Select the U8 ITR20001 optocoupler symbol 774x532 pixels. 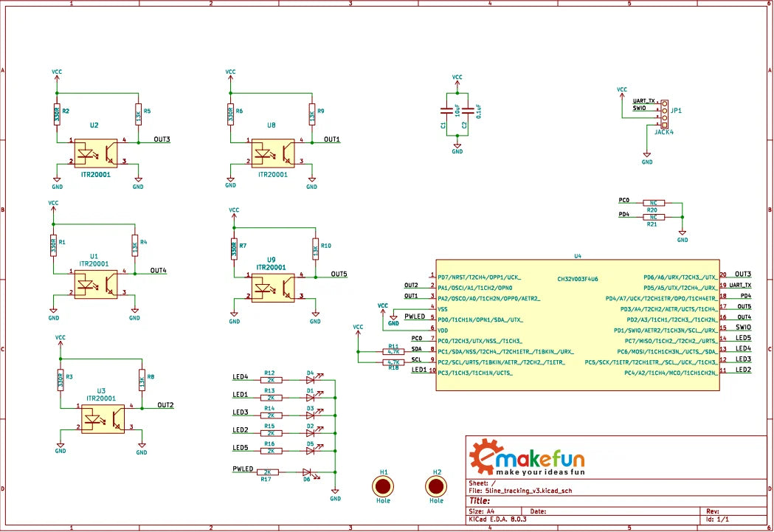273,153
